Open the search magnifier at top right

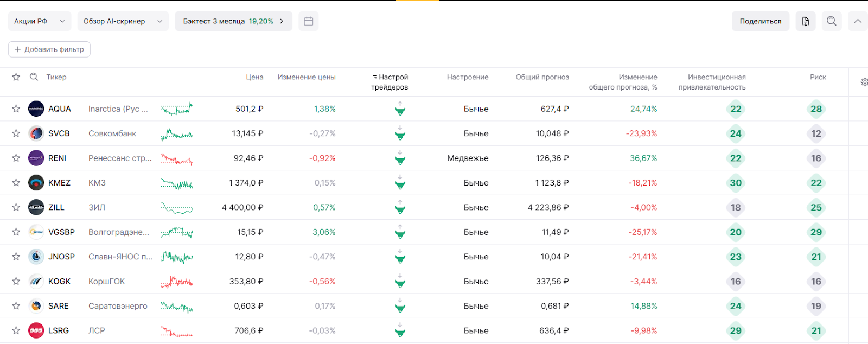[x=832, y=21]
